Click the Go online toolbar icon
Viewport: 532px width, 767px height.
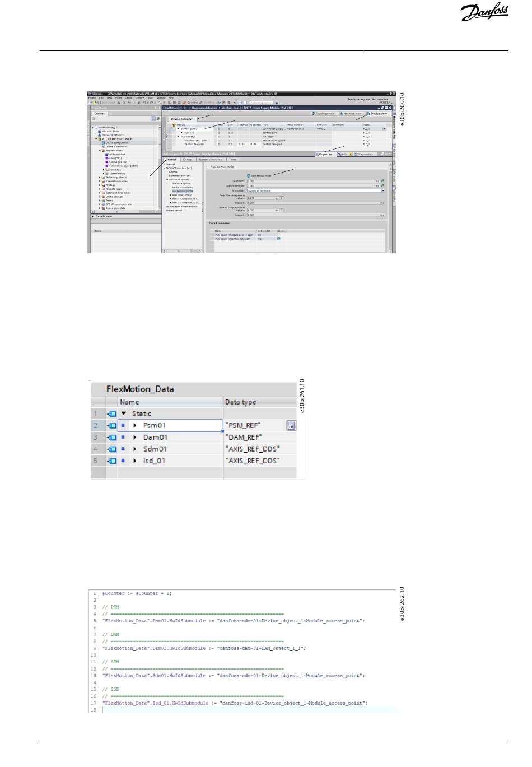tap(185, 103)
